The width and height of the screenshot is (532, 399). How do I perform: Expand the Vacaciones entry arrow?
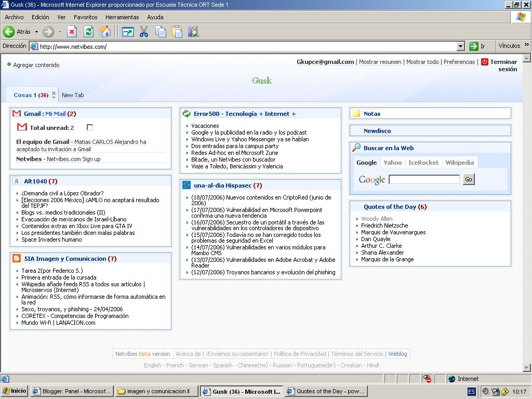tap(187, 126)
